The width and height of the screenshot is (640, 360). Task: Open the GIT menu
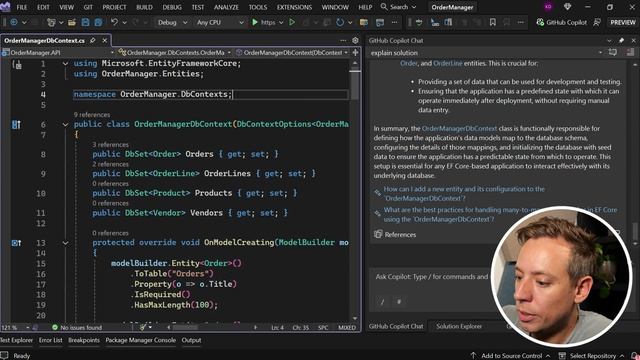coord(88,7)
